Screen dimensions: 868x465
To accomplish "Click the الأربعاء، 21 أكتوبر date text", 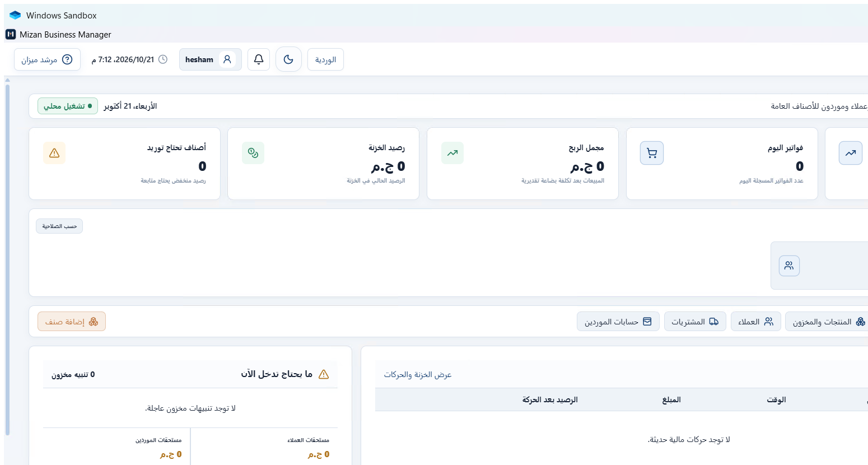I will click(x=130, y=106).
